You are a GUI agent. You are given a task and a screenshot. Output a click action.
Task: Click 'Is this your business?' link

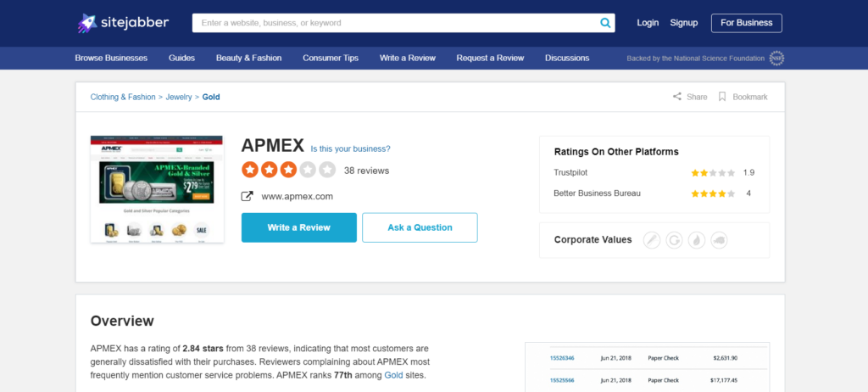click(x=350, y=148)
